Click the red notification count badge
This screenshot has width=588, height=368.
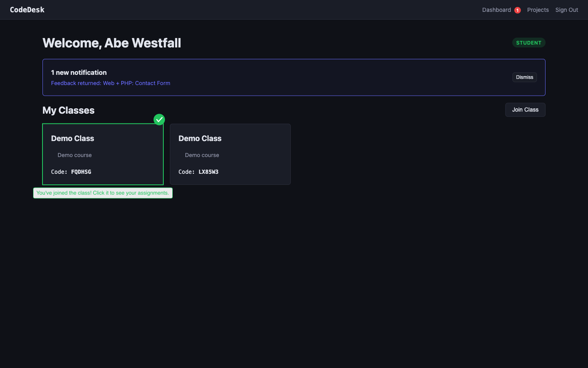pos(517,10)
